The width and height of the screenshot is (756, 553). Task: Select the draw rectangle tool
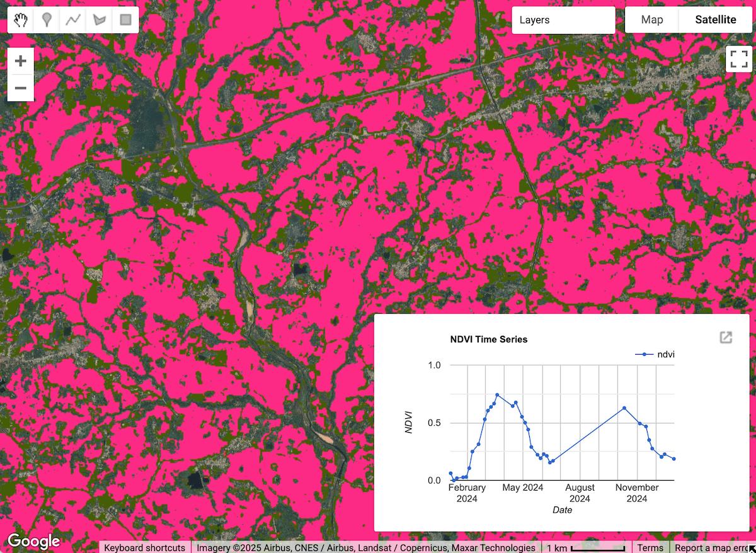pyautogui.click(x=125, y=20)
